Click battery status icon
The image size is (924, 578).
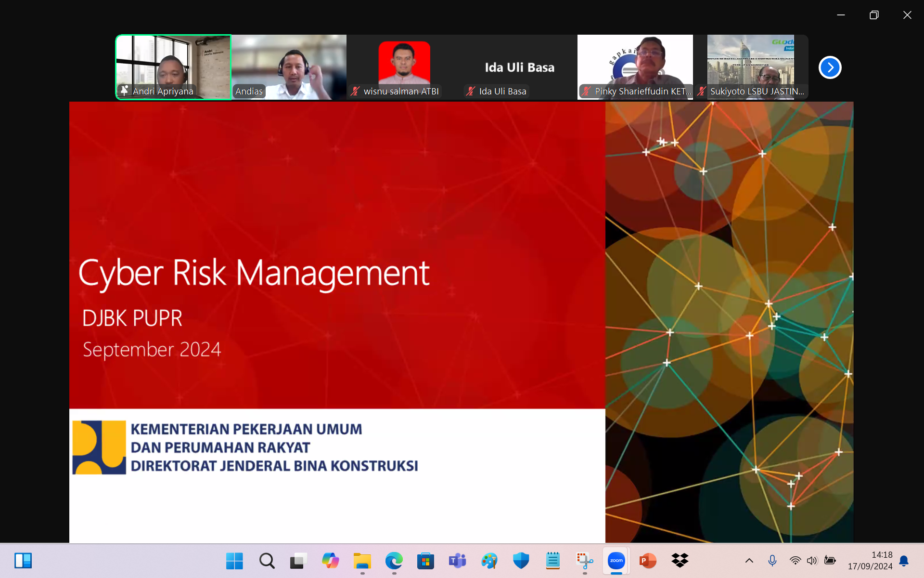830,561
